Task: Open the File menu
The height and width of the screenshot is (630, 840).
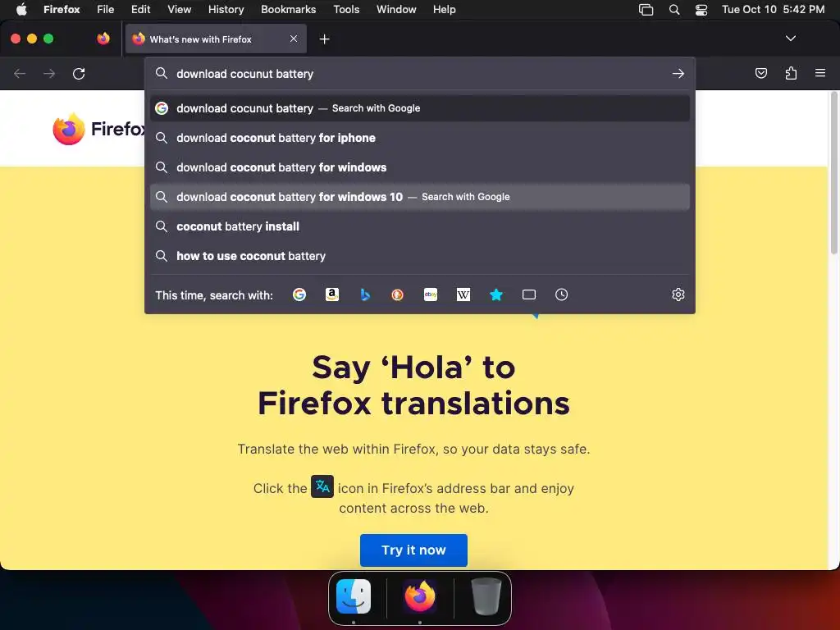Action: [106, 10]
